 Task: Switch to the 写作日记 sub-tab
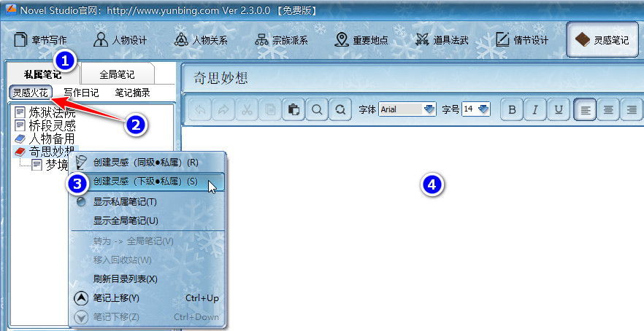80,93
